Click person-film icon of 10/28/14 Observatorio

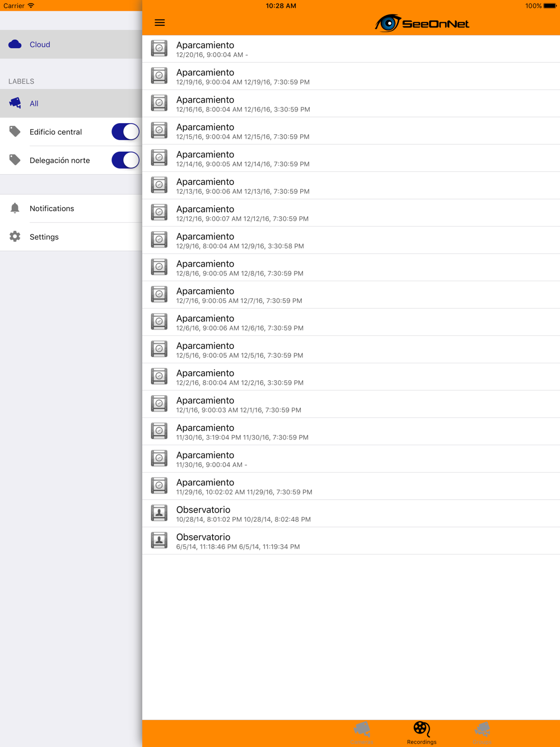pyautogui.click(x=159, y=513)
